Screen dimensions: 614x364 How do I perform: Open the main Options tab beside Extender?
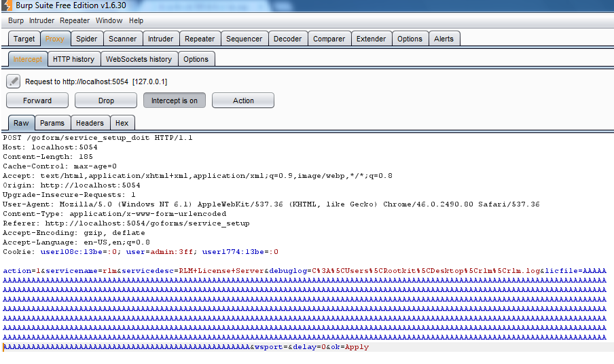pyautogui.click(x=410, y=39)
